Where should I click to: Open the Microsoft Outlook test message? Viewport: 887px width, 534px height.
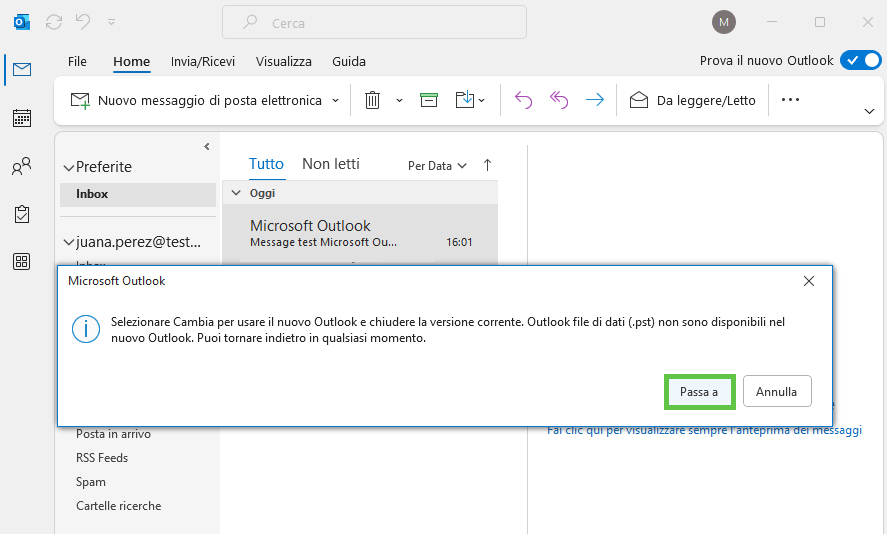(x=360, y=234)
